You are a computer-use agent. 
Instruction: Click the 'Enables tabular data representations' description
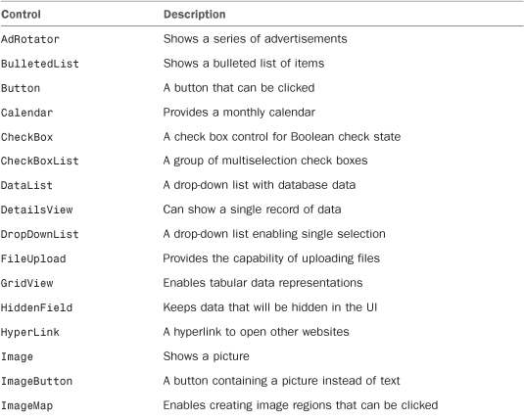click(x=263, y=283)
